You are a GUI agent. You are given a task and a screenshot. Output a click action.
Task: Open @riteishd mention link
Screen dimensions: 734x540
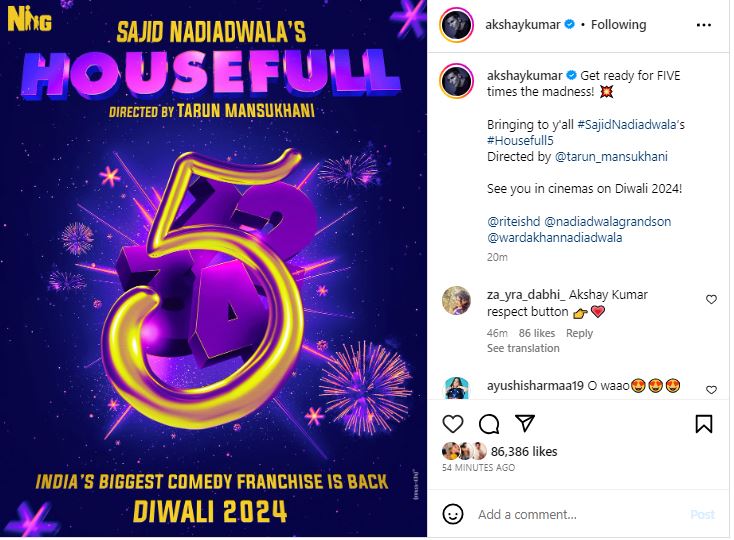tap(514, 221)
